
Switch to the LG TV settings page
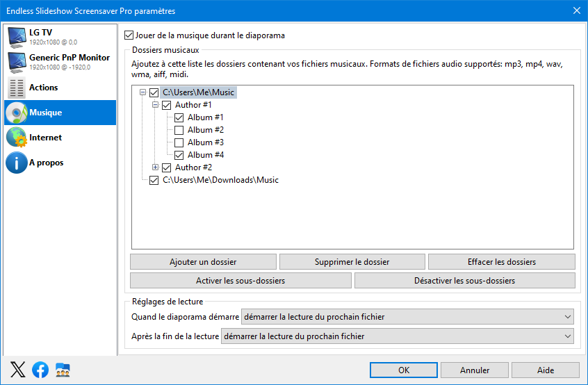(60, 37)
